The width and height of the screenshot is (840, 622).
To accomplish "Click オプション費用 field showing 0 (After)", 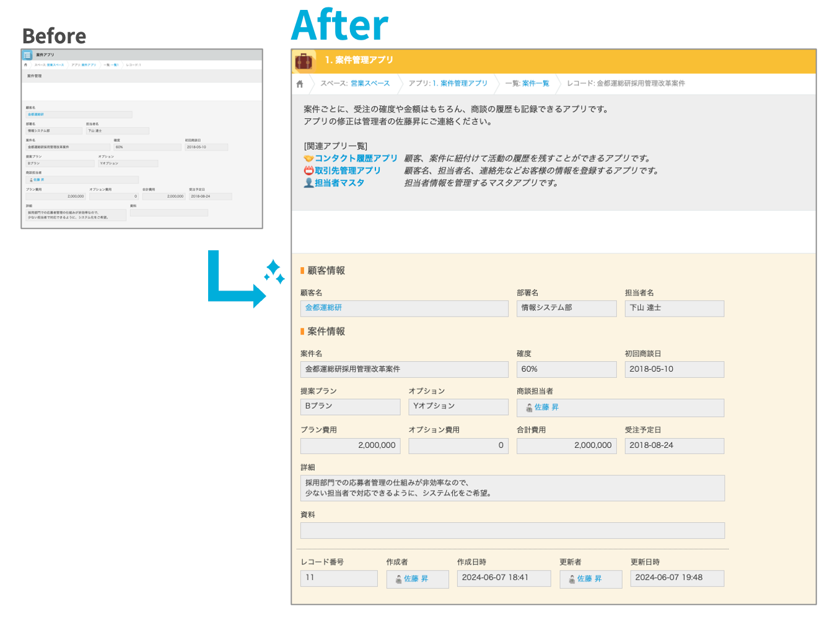I will [458, 446].
